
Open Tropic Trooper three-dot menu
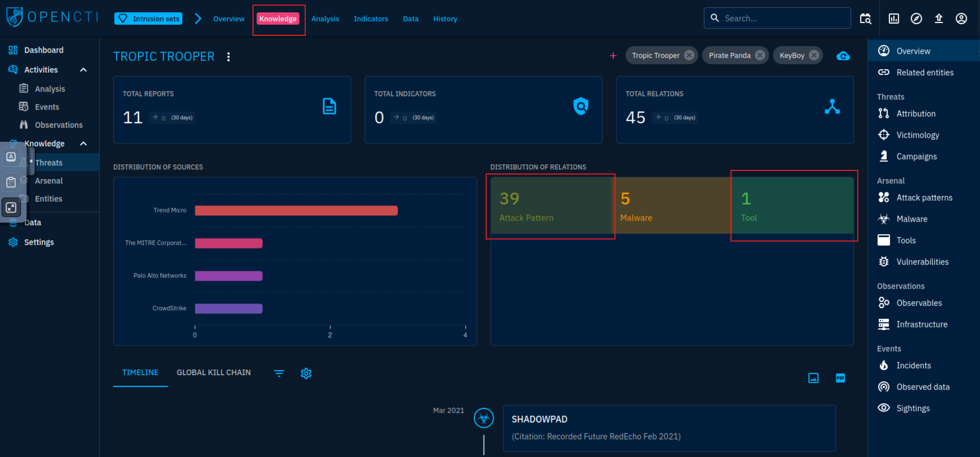[x=229, y=57]
